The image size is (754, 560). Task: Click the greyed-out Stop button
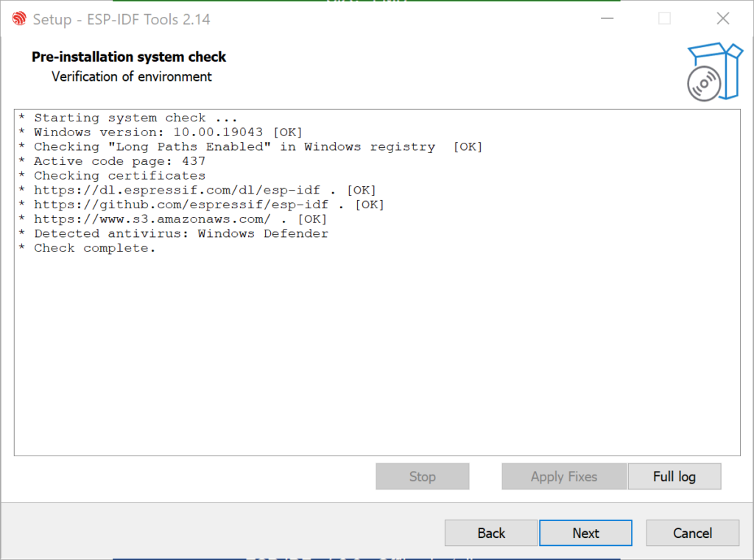pyautogui.click(x=422, y=476)
